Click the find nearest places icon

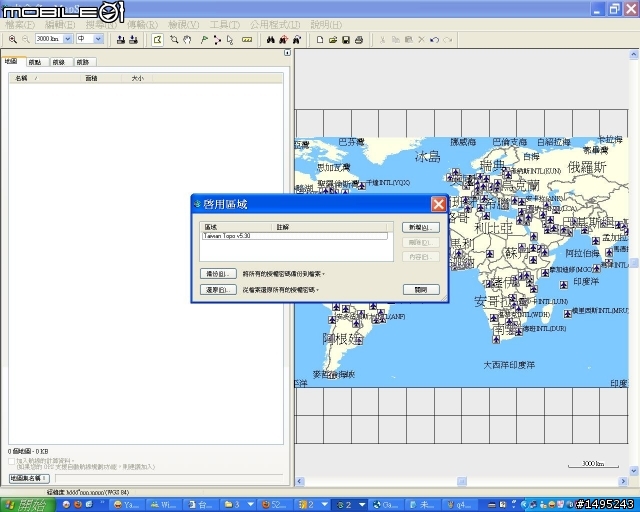coord(284,40)
